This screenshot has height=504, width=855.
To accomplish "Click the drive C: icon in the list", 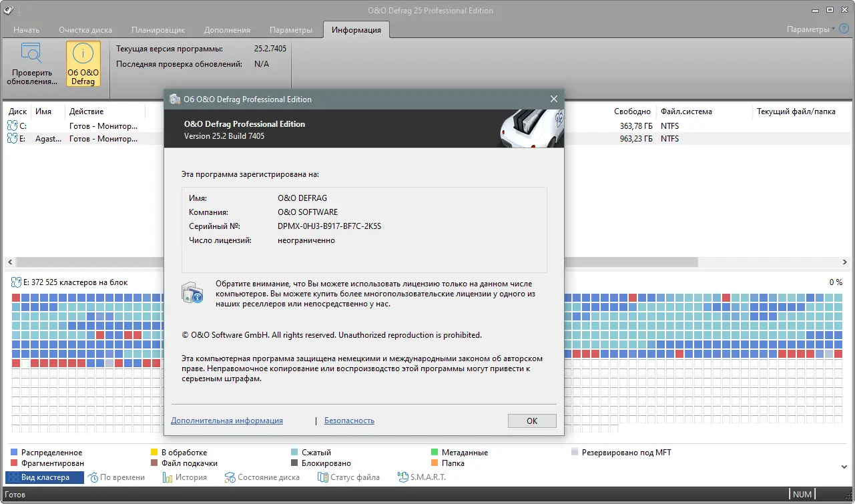I will 13,125.
